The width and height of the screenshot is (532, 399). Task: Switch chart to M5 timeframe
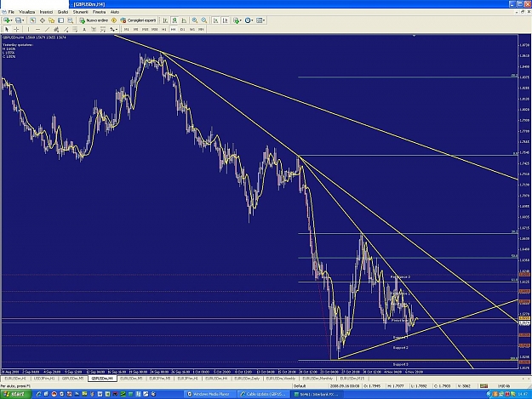tap(135, 30)
